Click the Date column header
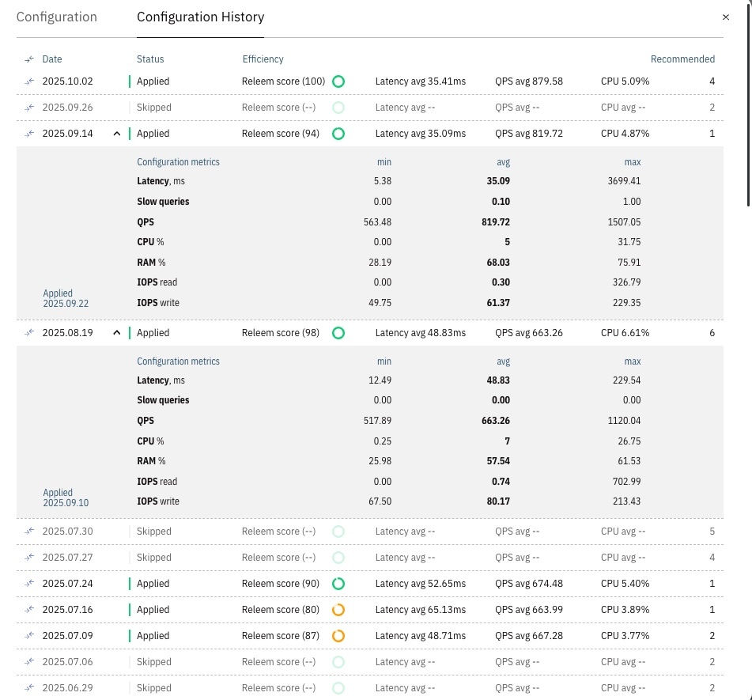 (52, 59)
